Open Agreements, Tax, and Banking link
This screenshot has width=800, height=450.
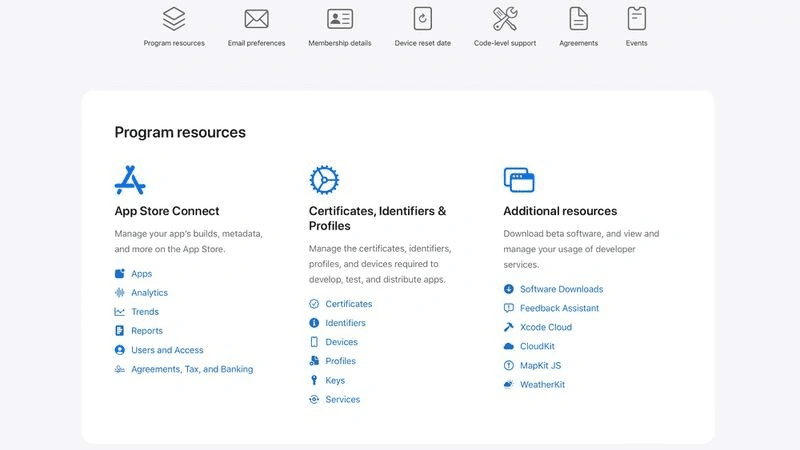(x=192, y=369)
